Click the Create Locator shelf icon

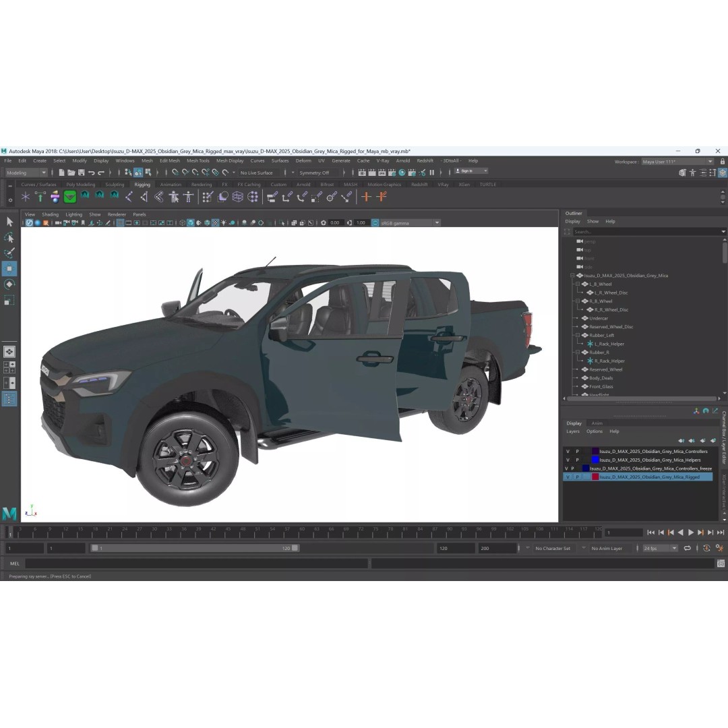(26, 197)
